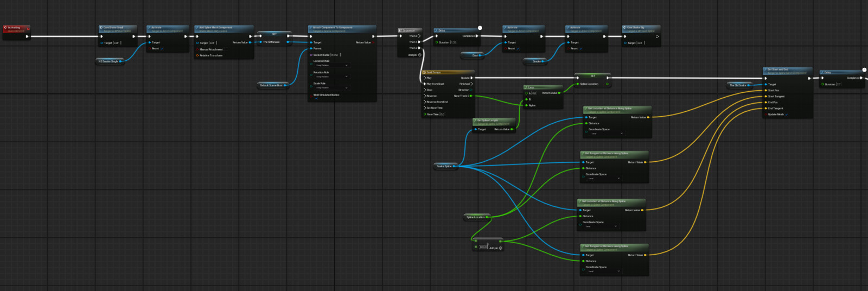Viewport: 868px width, 291px height.
Task: Select the Add Spline Mesh Component node header
Action: coord(224,28)
